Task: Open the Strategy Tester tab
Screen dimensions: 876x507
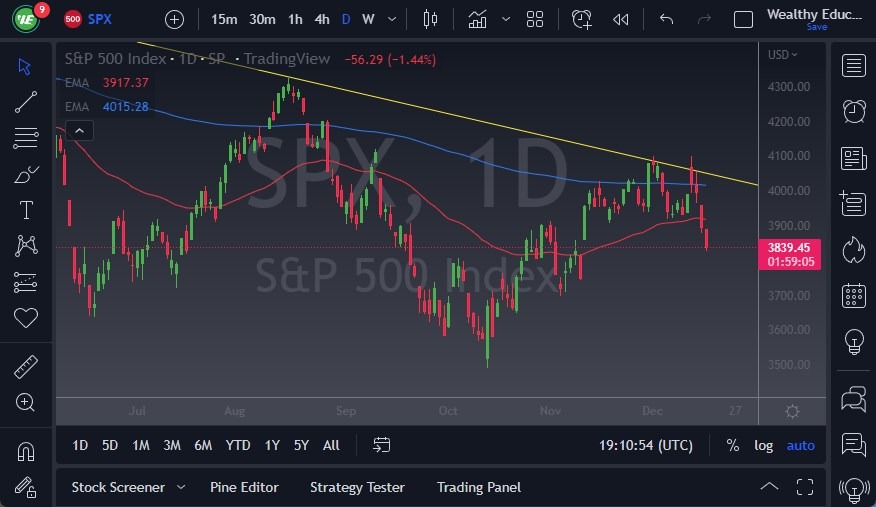Action: coord(357,487)
